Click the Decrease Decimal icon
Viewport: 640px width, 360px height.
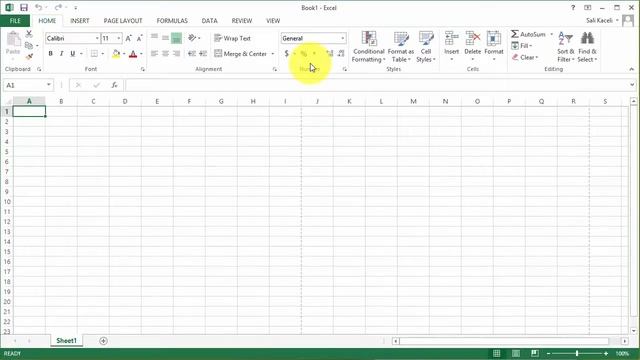pos(341,53)
